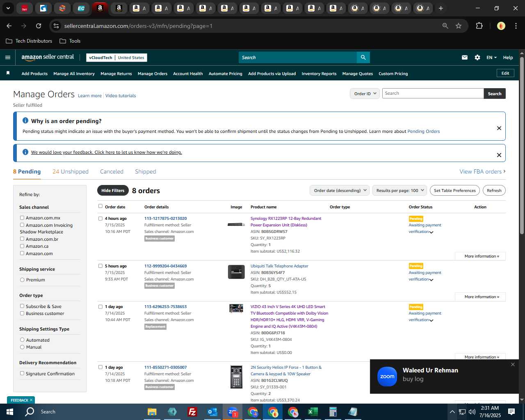The width and height of the screenshot is (525, 420).
Task: Switch to the Shipped tab
Action: (146, 171)
